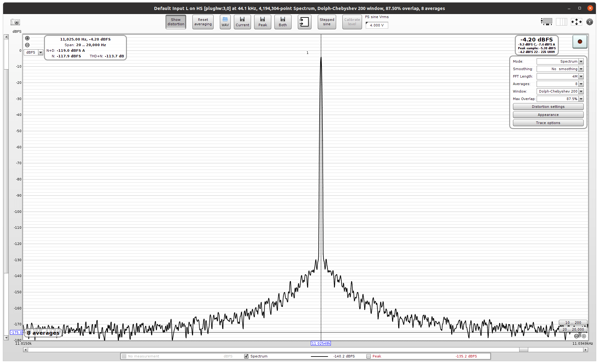Click the 8 averages indicator
Image resolution: width=599 pixels, height=364 pixels.
click(x=43, y=333)
